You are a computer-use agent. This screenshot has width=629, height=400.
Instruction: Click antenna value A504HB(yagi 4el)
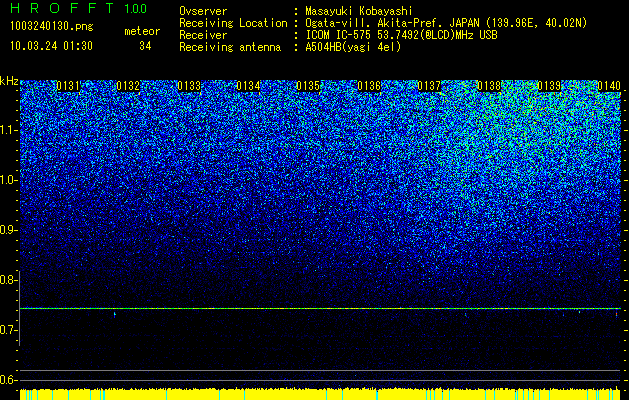click(353, 47)
